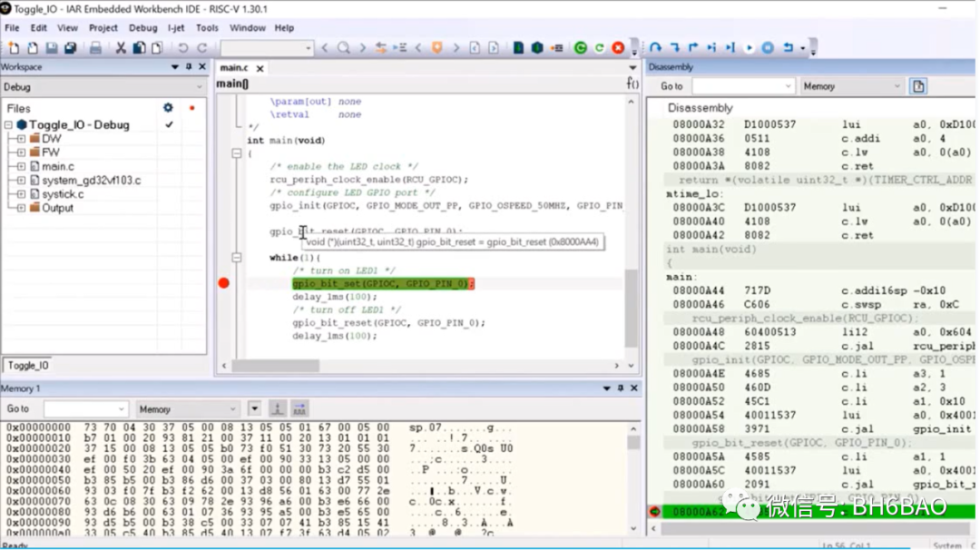
Task: Collapse the while(1) code fold marker
Action: 236,258
